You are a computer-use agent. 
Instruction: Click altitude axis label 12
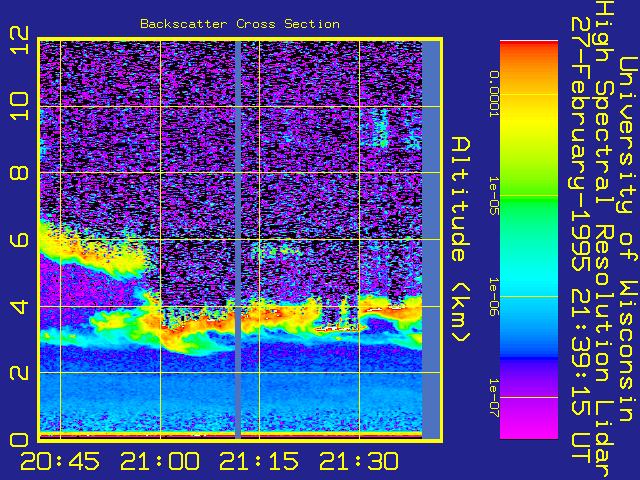pyautogui.click(x=20, y=40)
